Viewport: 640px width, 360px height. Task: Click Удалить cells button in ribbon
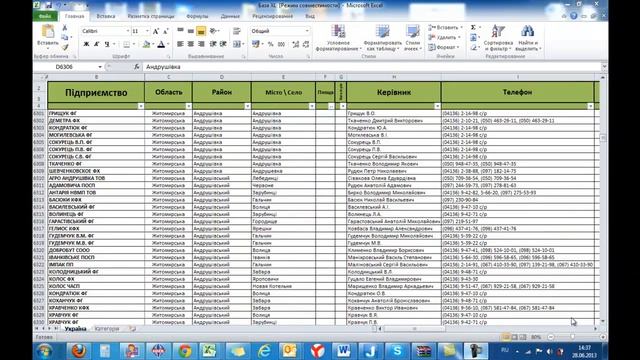pos(444,37)
